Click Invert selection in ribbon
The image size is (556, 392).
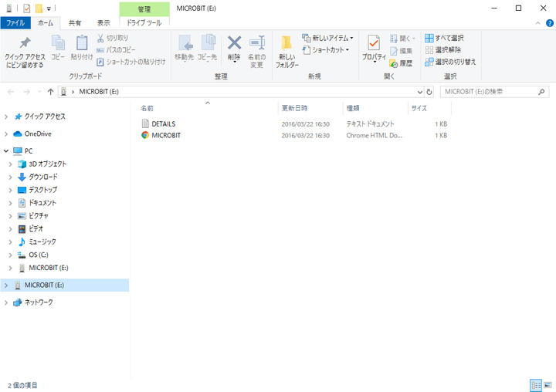coord(450,62)
